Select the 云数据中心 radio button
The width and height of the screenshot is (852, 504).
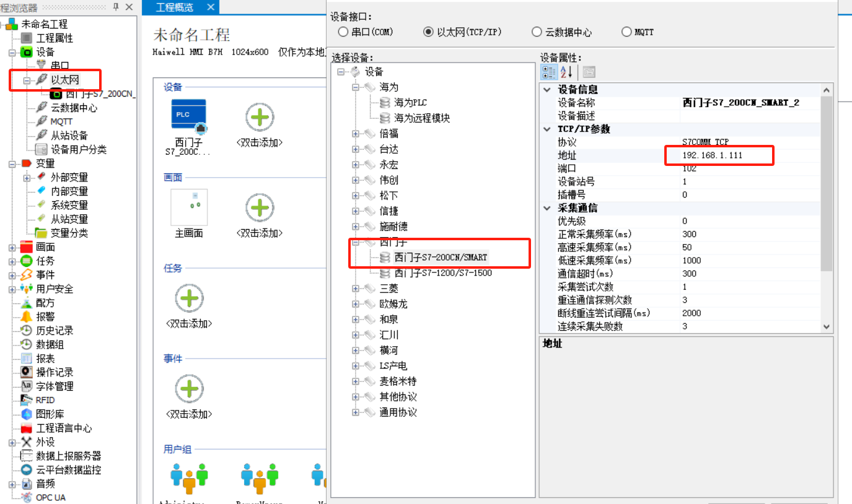tap(537, 32)
